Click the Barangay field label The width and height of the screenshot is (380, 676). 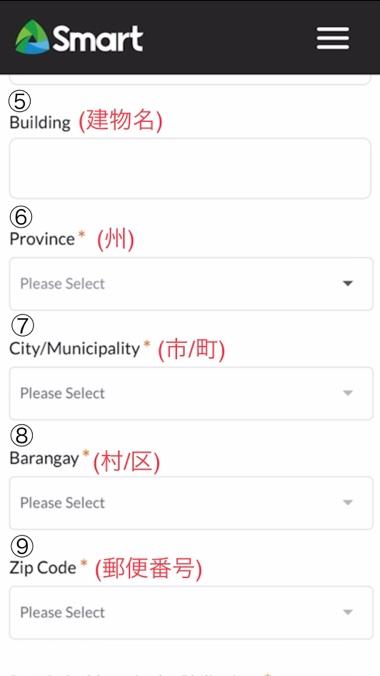point(44,458)
